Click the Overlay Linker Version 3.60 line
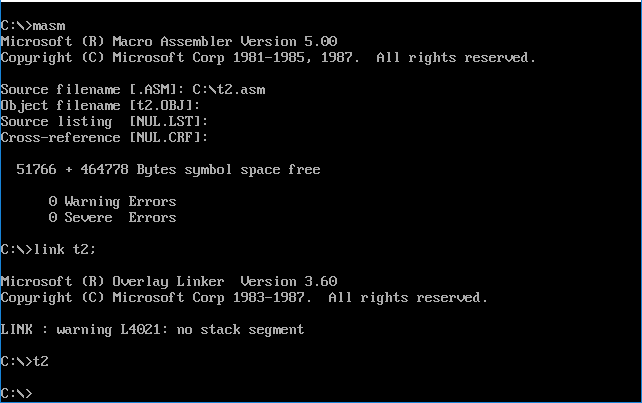The height and width of the screenshot is (403, 642). coord(169,281)
